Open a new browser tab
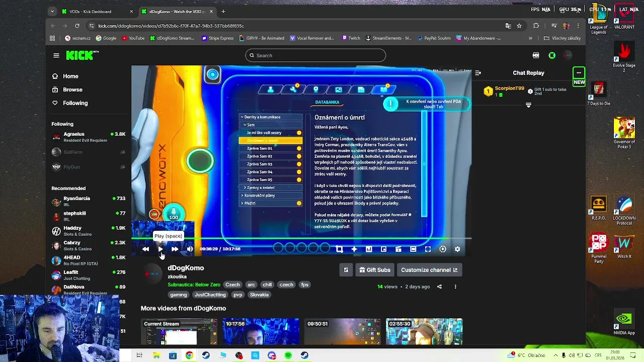The image size is (644, 362). (223, 12)
